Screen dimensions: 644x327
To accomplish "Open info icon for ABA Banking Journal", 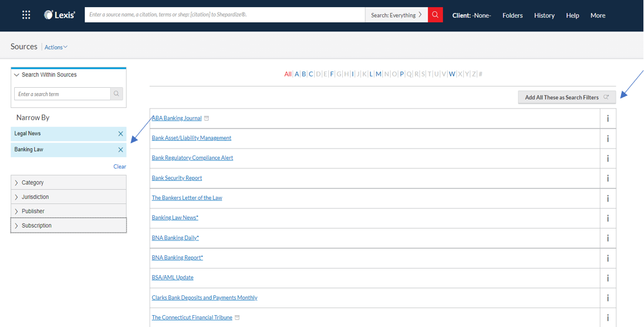I will [x=608, y=119].
